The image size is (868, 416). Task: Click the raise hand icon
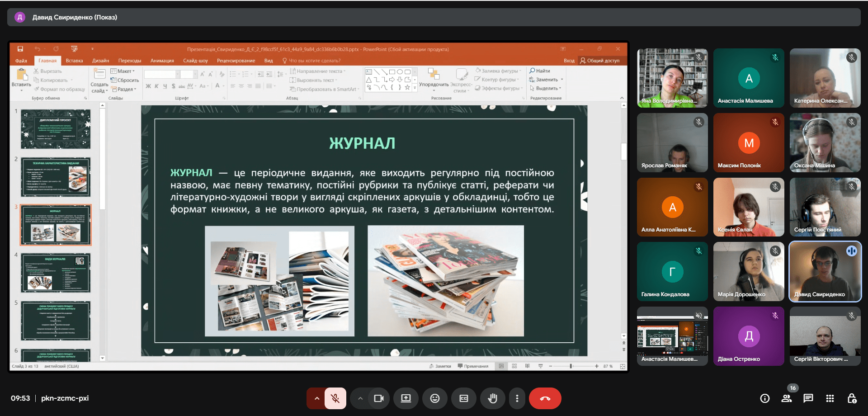[492, 398]
